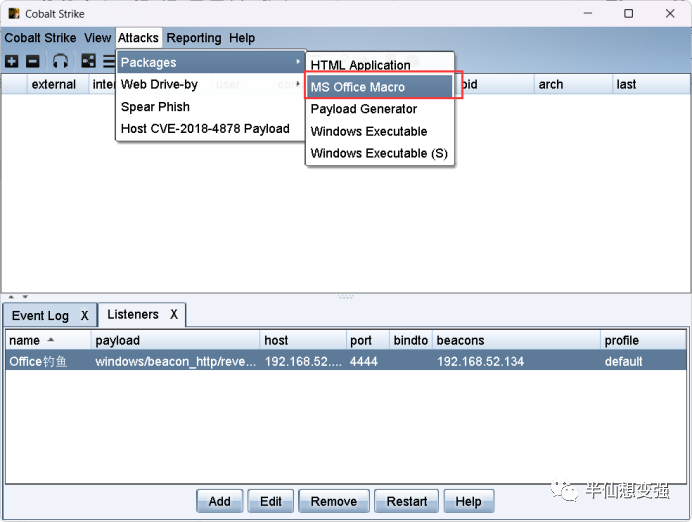
Task: Select Payload Generator option
Action: click(x=380, y=109)
